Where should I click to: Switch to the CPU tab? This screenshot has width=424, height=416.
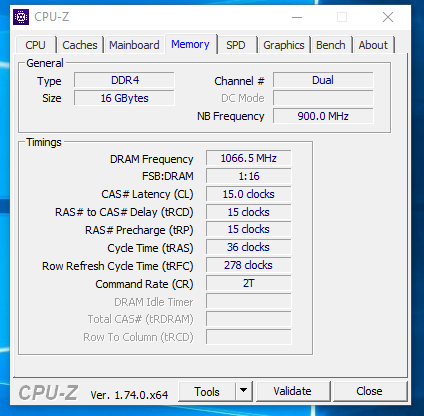[x=36, y=45]
